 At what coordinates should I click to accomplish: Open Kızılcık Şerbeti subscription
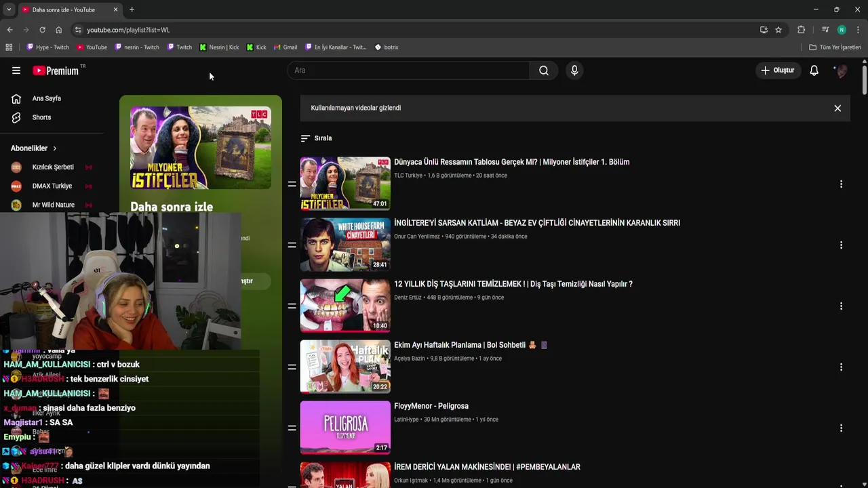point(52,167)
